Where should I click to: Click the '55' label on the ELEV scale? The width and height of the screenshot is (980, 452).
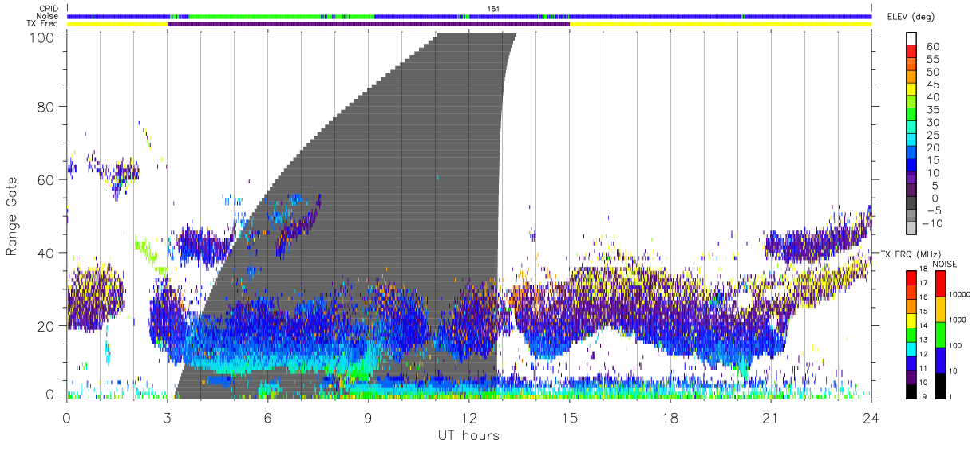point(932,60)
